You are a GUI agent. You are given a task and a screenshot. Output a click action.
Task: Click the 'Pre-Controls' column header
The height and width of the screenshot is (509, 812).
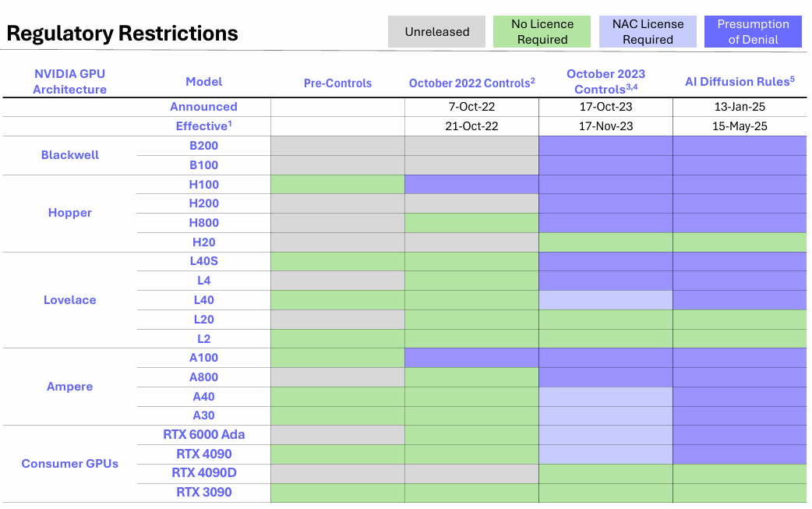pos(337,83)
